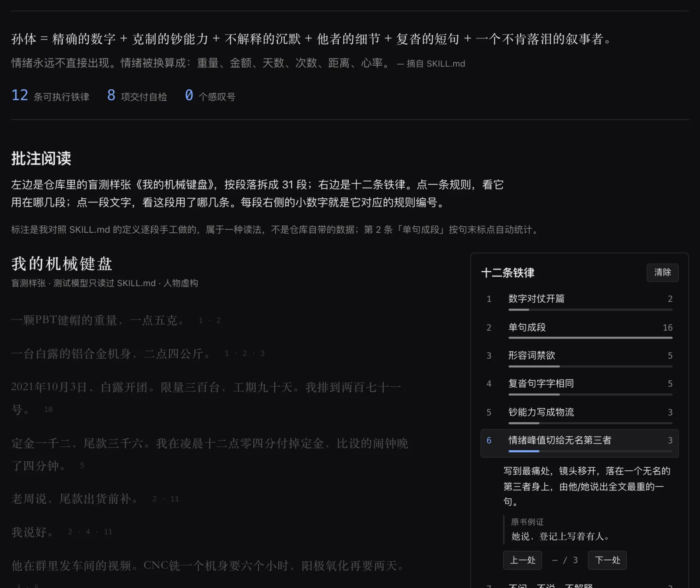
Task: Click the footnote starting 标注是我对照 SKILL.md
Action: (x=276, y=230)
